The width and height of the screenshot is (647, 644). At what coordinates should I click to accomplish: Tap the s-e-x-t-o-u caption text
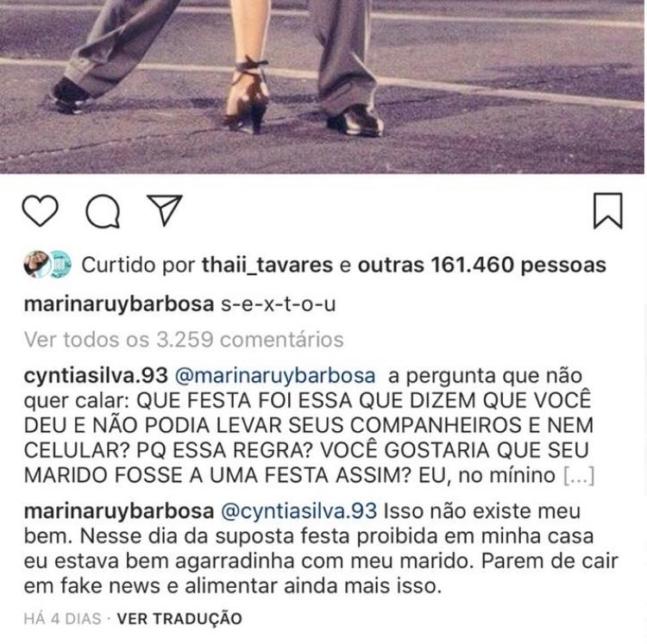tap(279, 304)
